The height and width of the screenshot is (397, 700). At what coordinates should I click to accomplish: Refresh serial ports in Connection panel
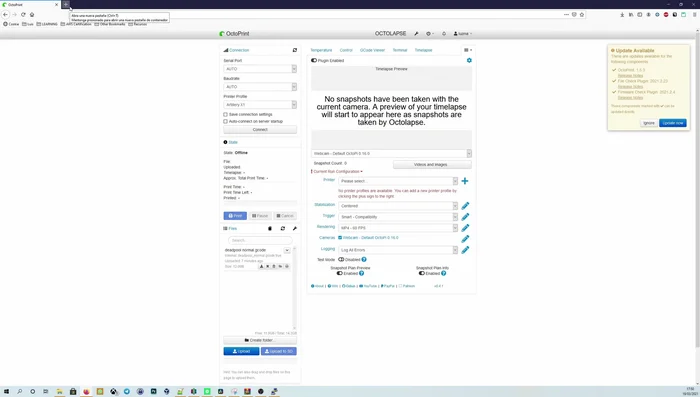(295, 50)
